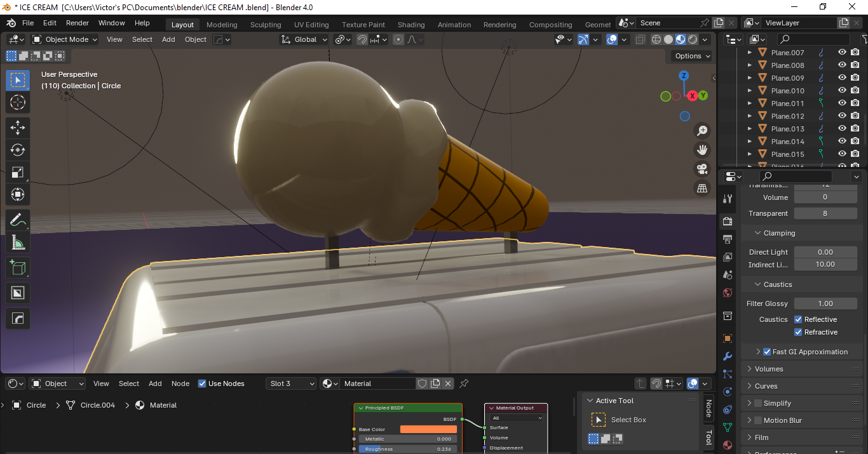The height and width of the screenshot is (454, 868).
Task: Enable the Simplify checkbox
Action: pyautogui.click(x=758, y=403)
